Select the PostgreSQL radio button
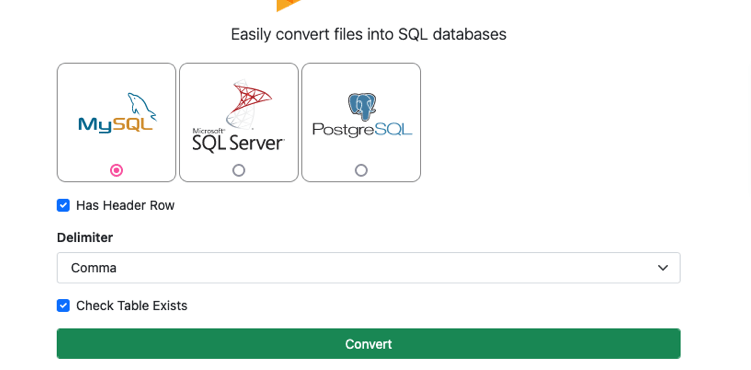Screen dimensions: 751x370 (361, 170)
